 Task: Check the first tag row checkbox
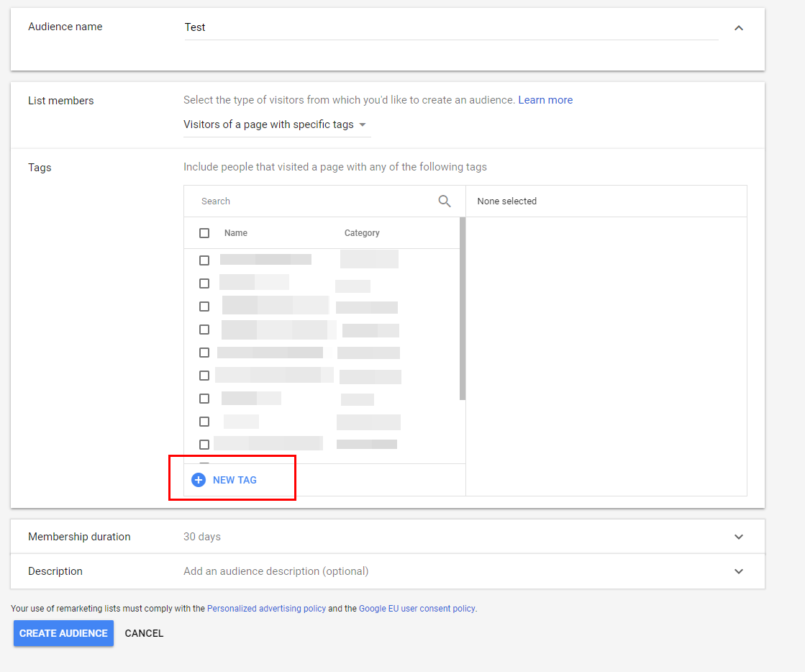point(204,260)
